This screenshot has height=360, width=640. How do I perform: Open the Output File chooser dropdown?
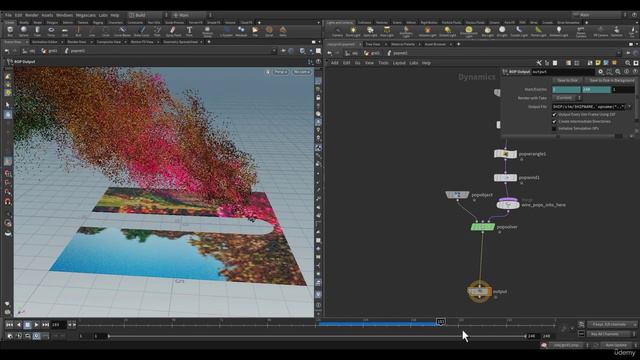point(629,107)
